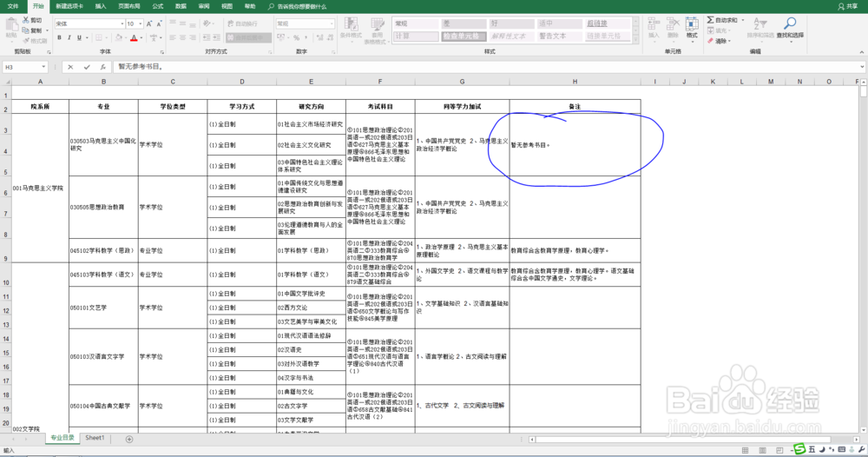Click the Tell Me search box

pos(297,6)
